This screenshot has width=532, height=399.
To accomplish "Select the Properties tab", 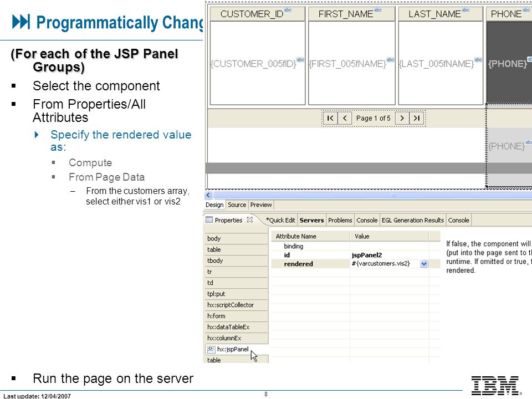I will click(x=228, y=220).
